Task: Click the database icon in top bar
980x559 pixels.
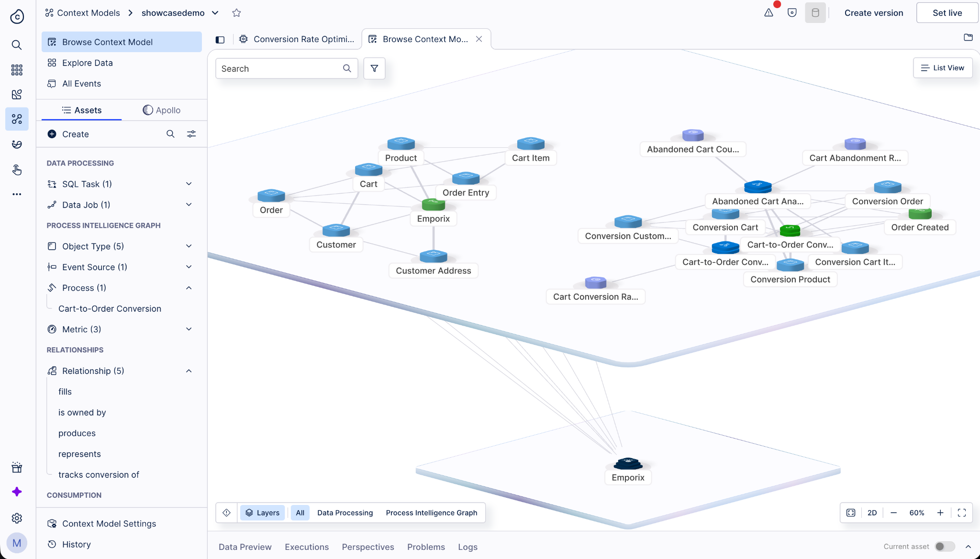Action: 815,13
